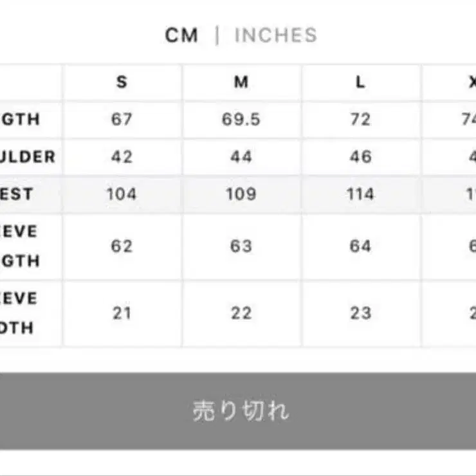The image size is (476, 476).
Task: Click the L length value 72
Action: click(x=360, y=120)
